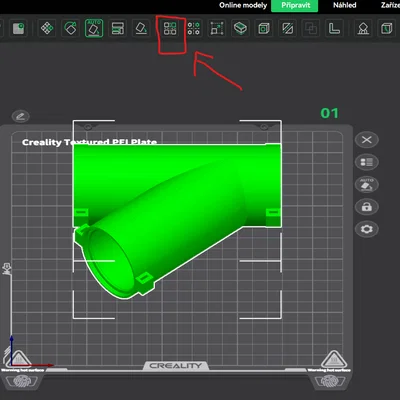Open plate settings gear icon
Image resolution: width=400 pixels, height=400 pixels.
[367, 229]
